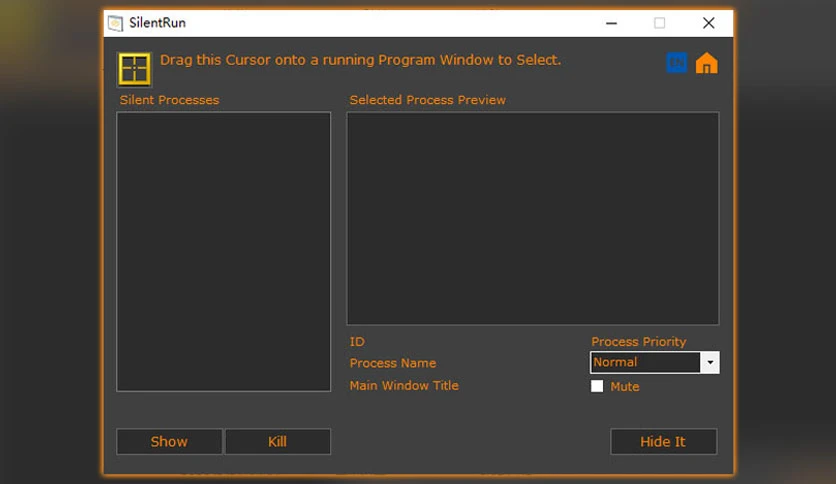Click the Hide It button
This screenshot has width=836, height=484.
click(x=663, y=441)
